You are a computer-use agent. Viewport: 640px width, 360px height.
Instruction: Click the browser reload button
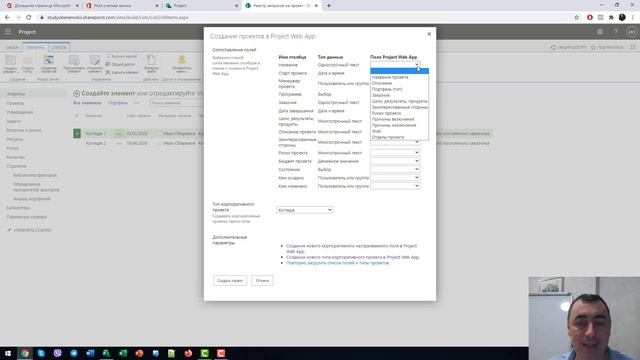29,18
